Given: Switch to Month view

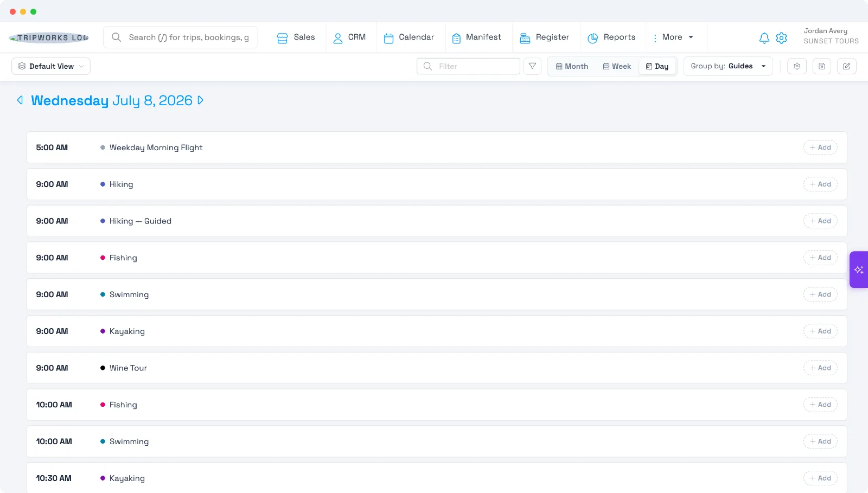Looking at the screenshot, I should pos(572,66).
